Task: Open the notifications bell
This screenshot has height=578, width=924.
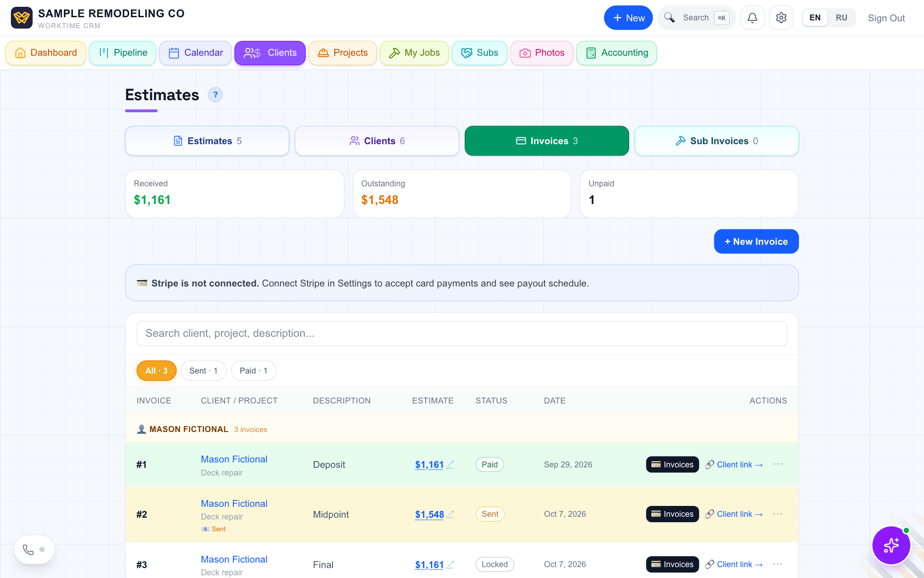Action: pos(752,18)
